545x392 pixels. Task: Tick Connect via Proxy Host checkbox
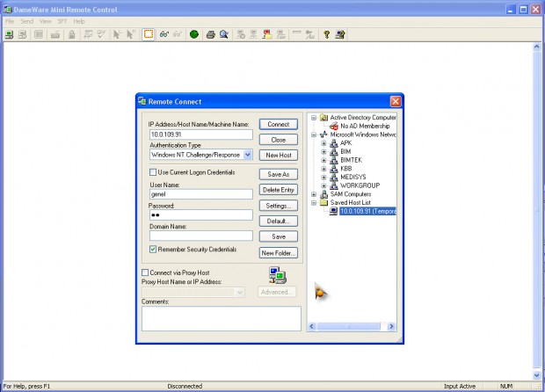tap(145, 272)
